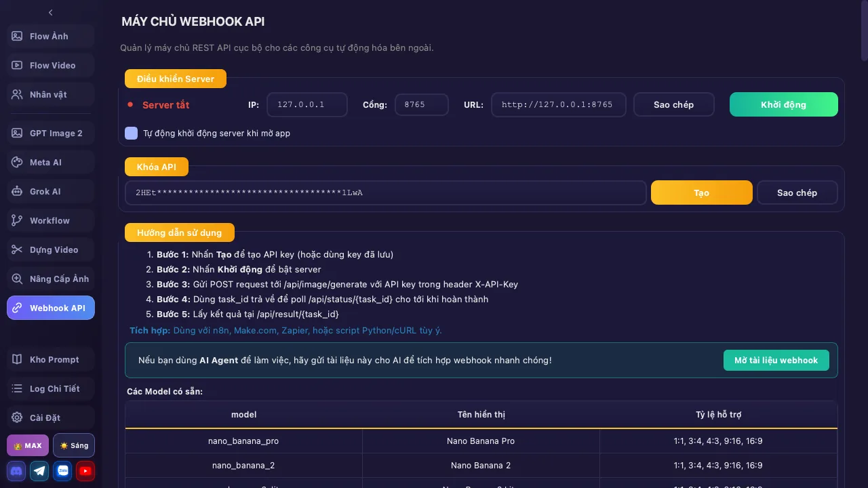Viewport: 868px width, 488px height.
Task: Click the 'MÁY CHỦ WEBHOOK API' title
Action: [193, 22]
